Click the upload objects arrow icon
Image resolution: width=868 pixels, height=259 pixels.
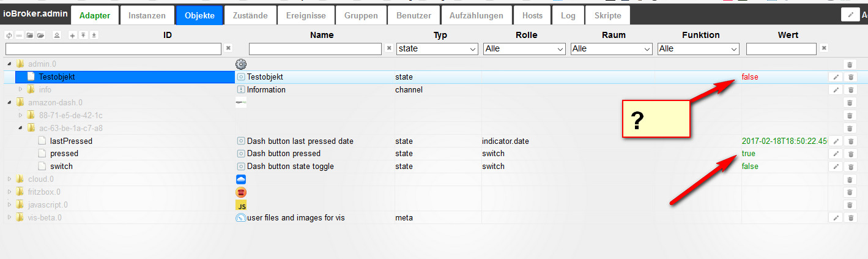(83, 36)
